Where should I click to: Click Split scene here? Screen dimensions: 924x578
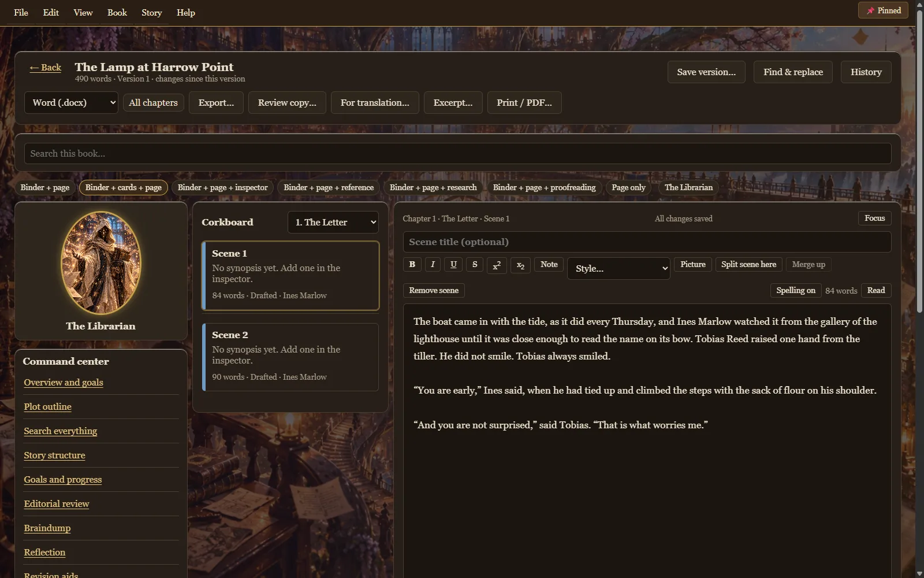[x=749, y=264]
